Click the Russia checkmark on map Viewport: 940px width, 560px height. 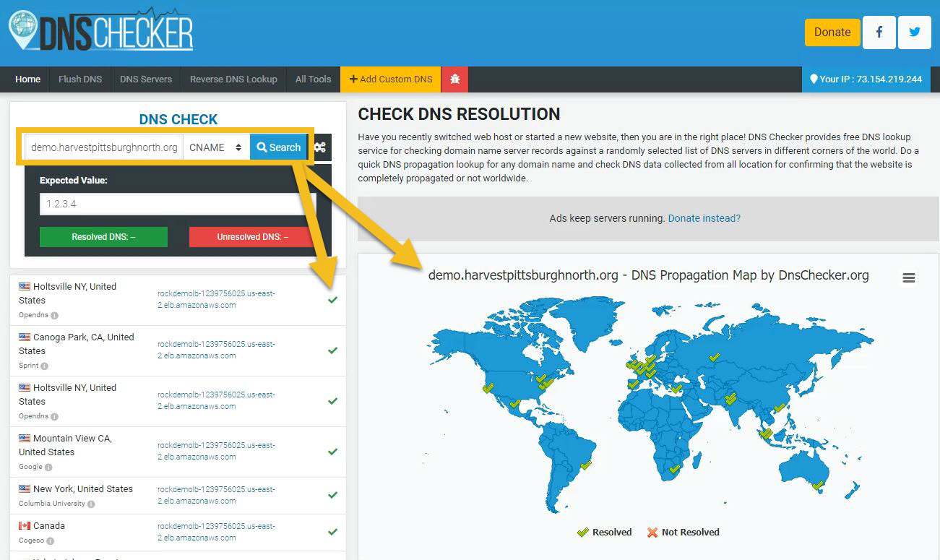715,357
